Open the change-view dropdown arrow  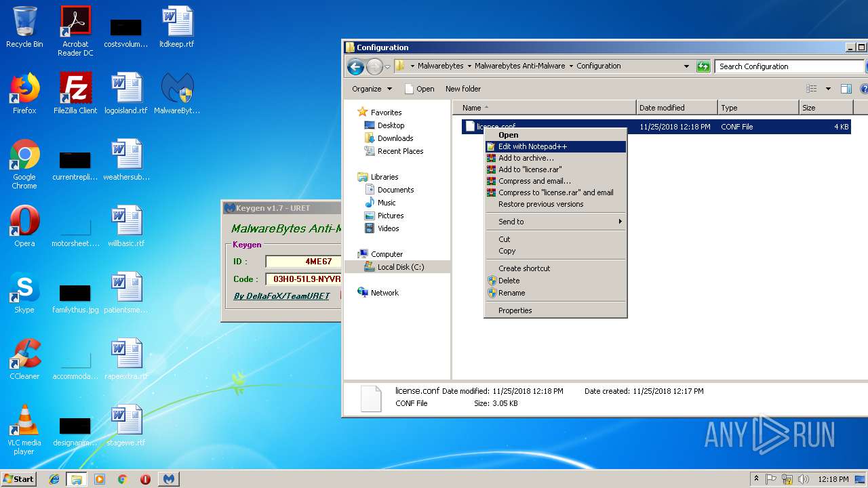click(828, 89)
